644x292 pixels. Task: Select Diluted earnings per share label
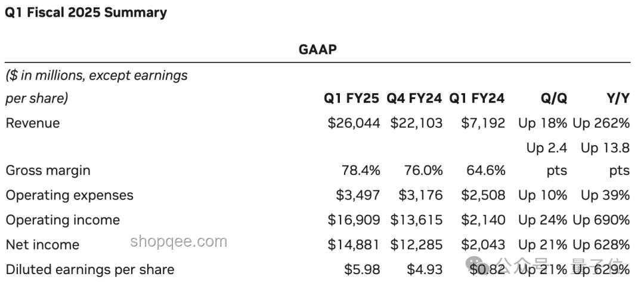click(x=90, y=270)
